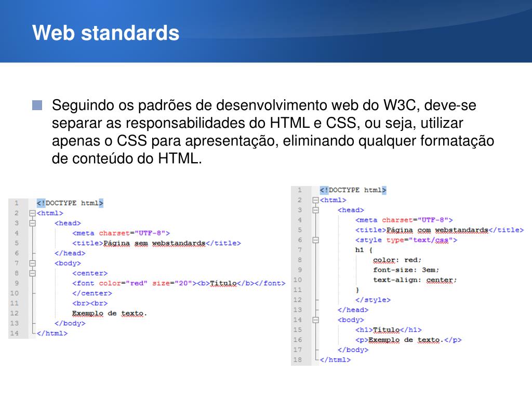532x399 pixels.
Task: Collapse the html fold marker in left code
Action: [x=33, y=213]
